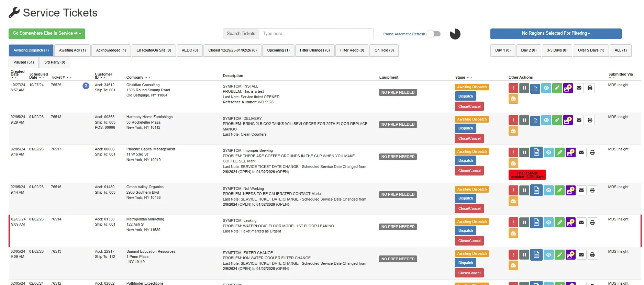This screenshot has width=644, height=285.
Task: View ticket 76516 with the blue eye icon
Action: coord(548,190)
